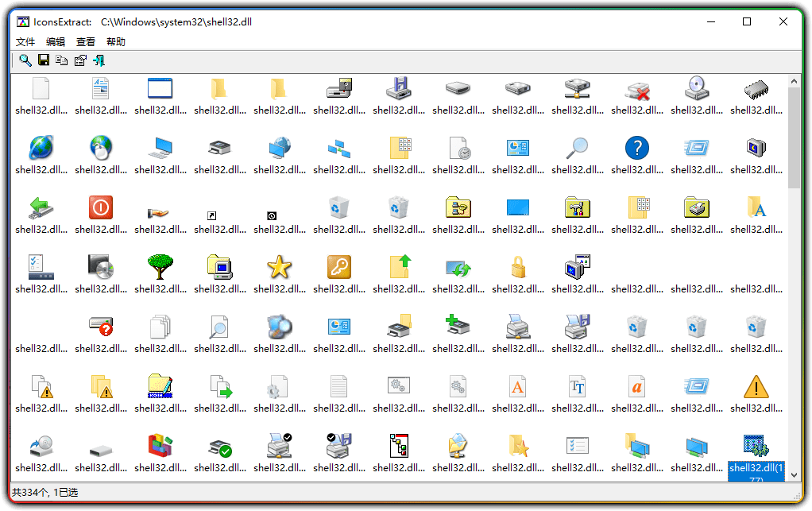This screenshot has width=812, height=511.
Task: Select the Internet Explorer globe icon
Action: (x=41, y=148)
